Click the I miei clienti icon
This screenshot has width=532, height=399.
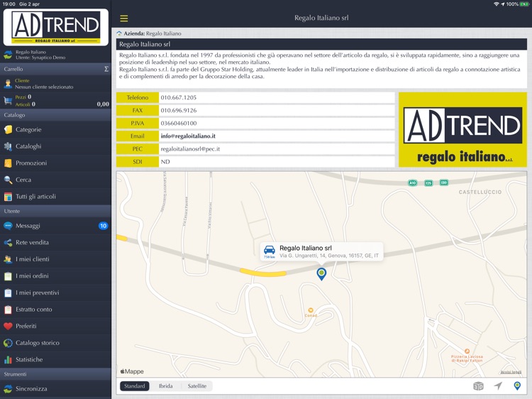coord(8,259)
